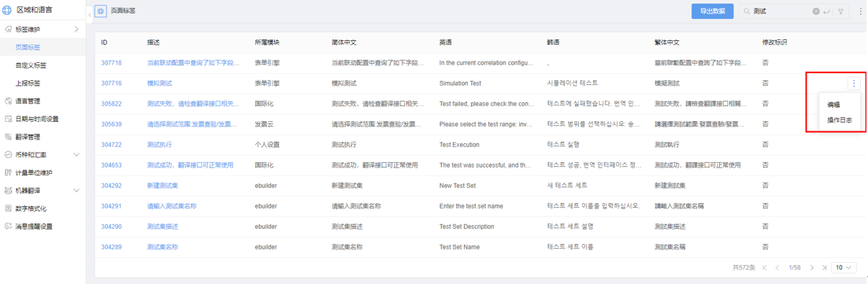Open ID link 307716
Image resolution: width=868 pixels, height=284 pixels.
pos(111,83)
